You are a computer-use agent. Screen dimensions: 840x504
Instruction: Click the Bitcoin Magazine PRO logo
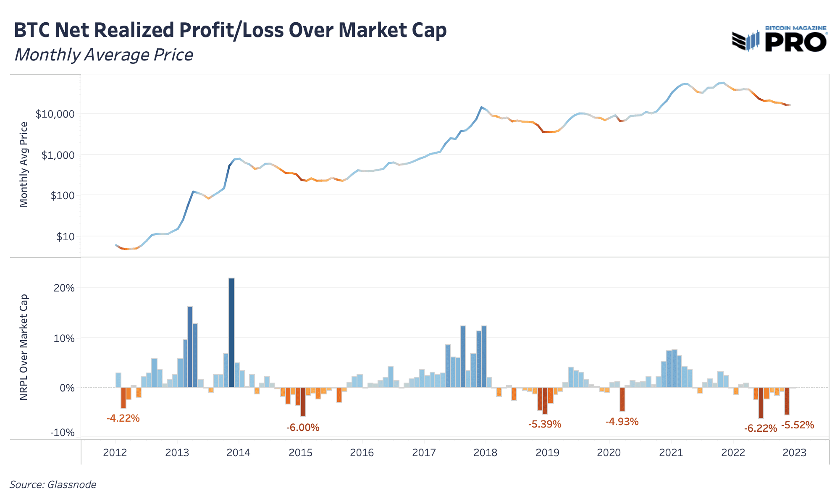click(x=780, y=39)
